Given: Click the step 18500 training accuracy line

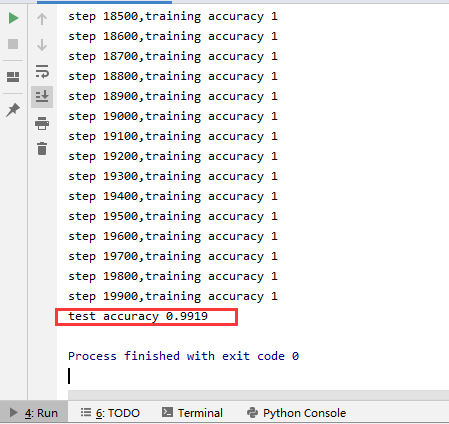Looking at the screenshot, I should click(173, 16).
